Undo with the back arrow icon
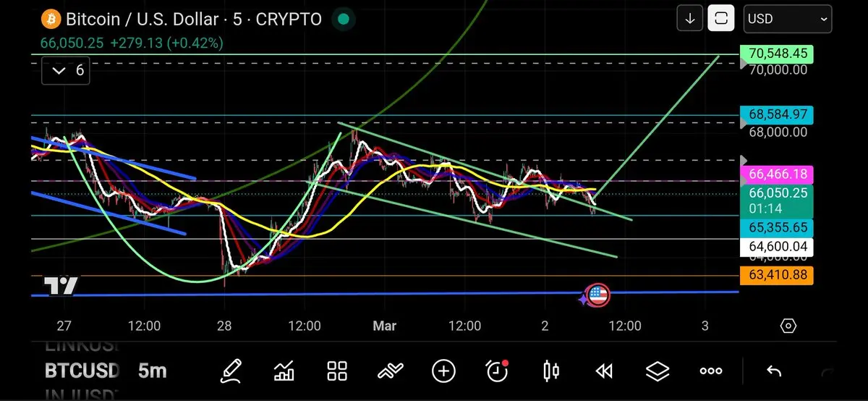This screenshot has height=401, width=868. tap(774, 371)
